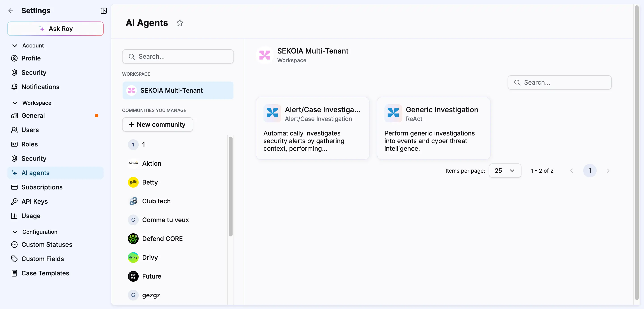Open Roles settings
The width and height of the screenshot is (644, 309).
(55, 144)
